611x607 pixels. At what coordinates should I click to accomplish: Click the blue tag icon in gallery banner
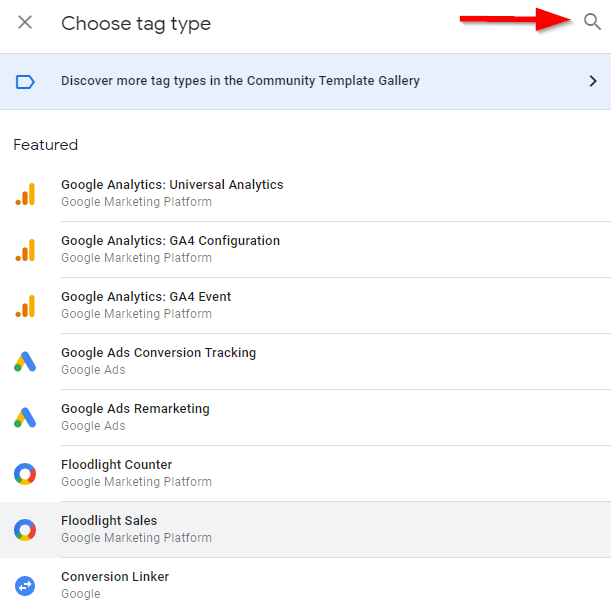point(25,82)
